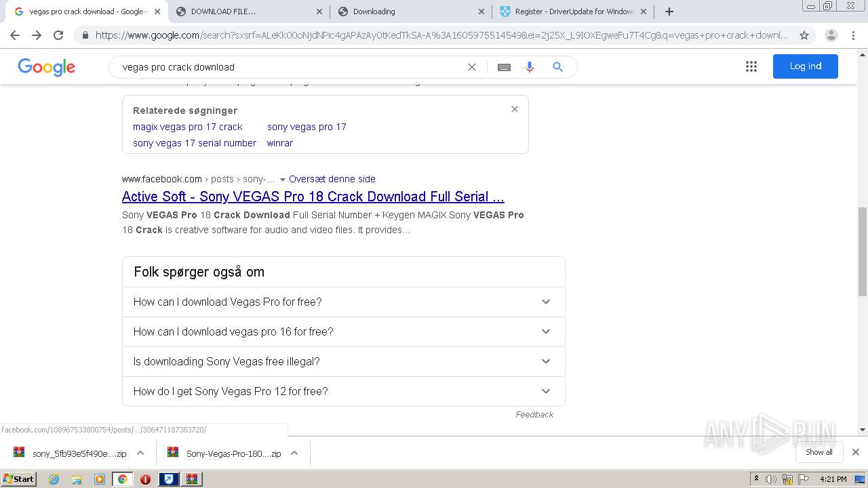The height and width of the screenshot is (488, 868).
Task: Search related 'winrar'
Action: pos(280,143)
